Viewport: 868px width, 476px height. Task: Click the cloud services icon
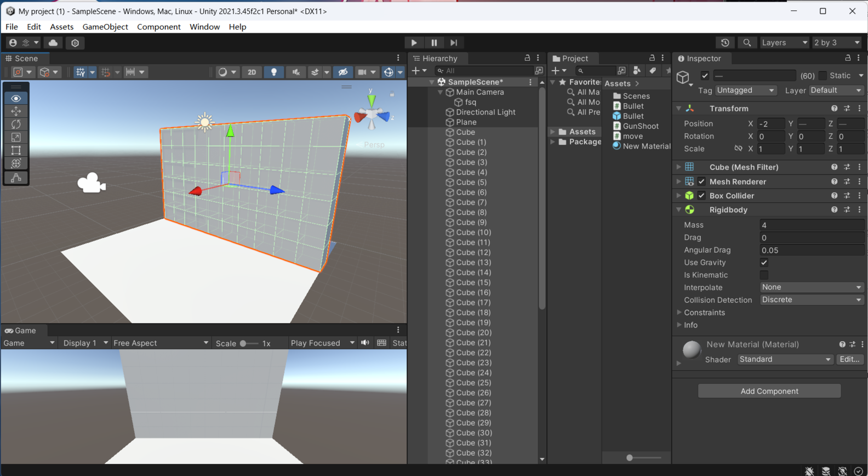pyautogui.click(x=53, y=43)
